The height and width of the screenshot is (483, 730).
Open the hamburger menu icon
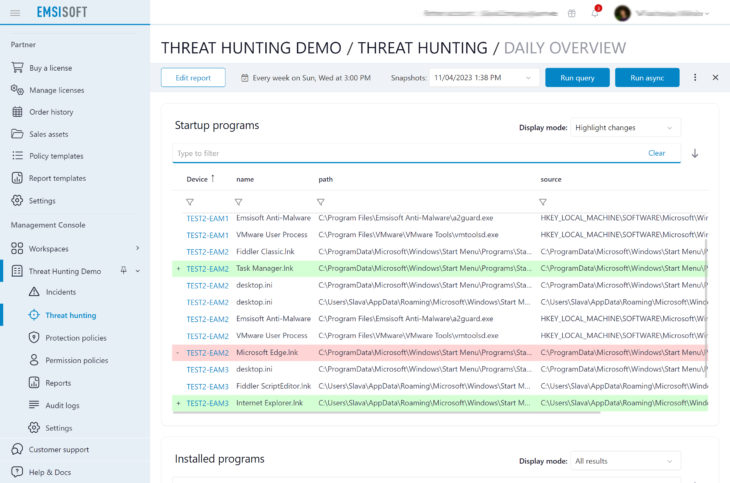click(x=15, y=13)
